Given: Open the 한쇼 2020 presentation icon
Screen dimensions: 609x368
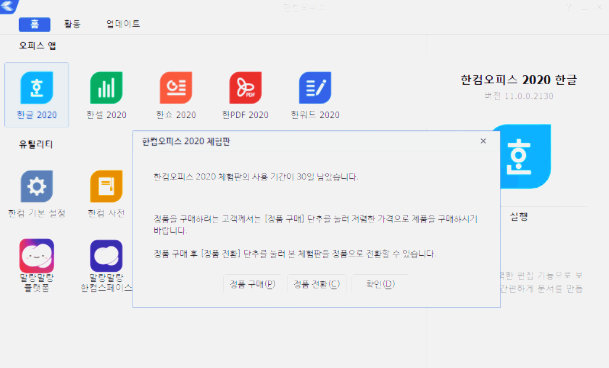Looking at the screenshot, I should click(176, 88).
